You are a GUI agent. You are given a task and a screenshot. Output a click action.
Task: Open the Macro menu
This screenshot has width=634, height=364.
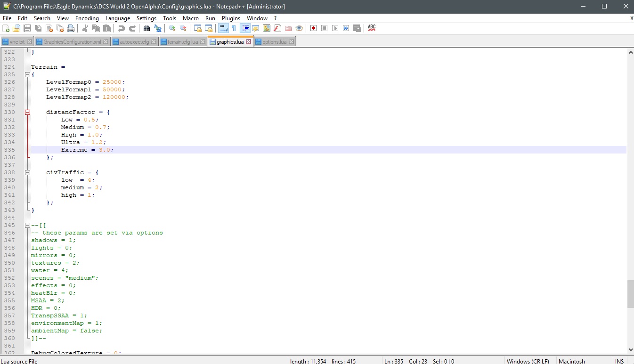coord(191,18)
